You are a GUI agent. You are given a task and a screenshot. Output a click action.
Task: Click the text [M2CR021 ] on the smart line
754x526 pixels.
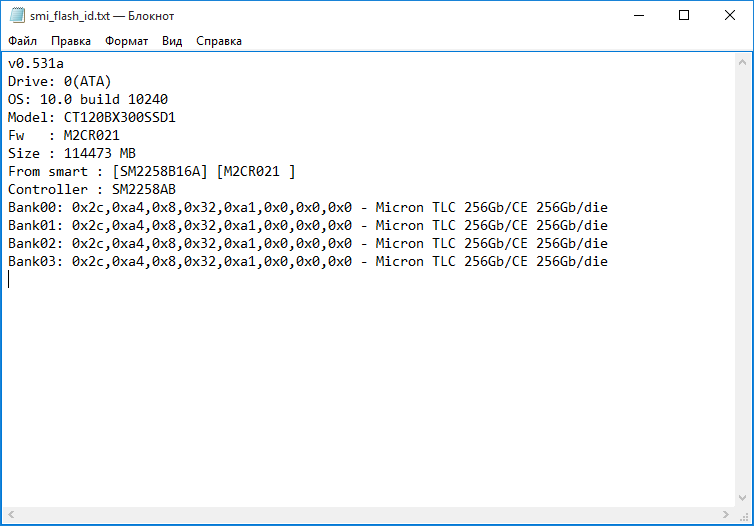click(x=256, y=172)
